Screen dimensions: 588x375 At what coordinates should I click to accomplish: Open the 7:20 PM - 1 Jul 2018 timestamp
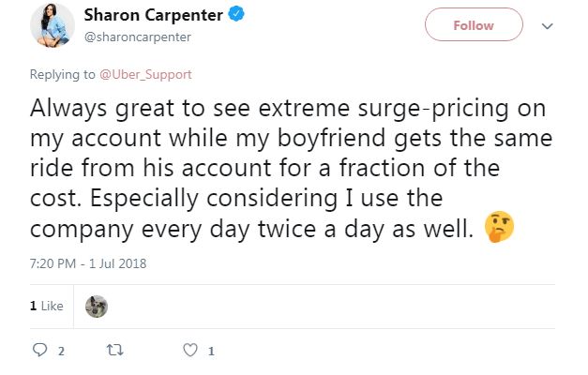coord(88,263)
